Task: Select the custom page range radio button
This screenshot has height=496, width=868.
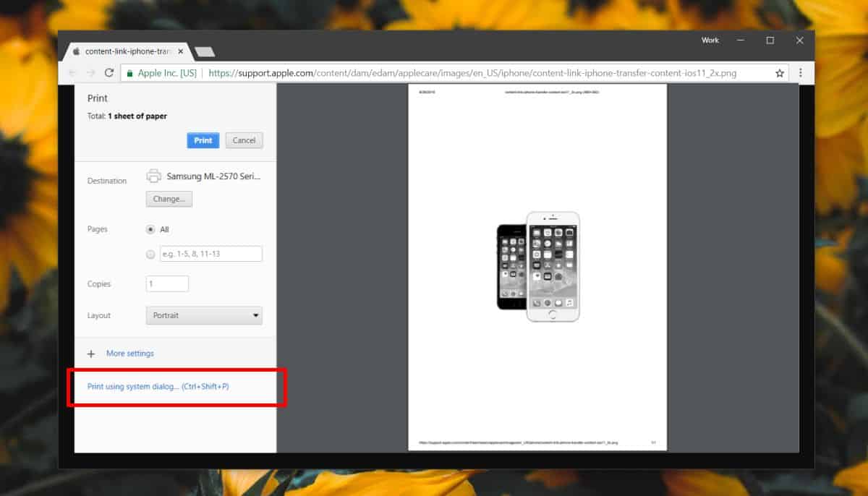Action: click(x=150, y=254)
